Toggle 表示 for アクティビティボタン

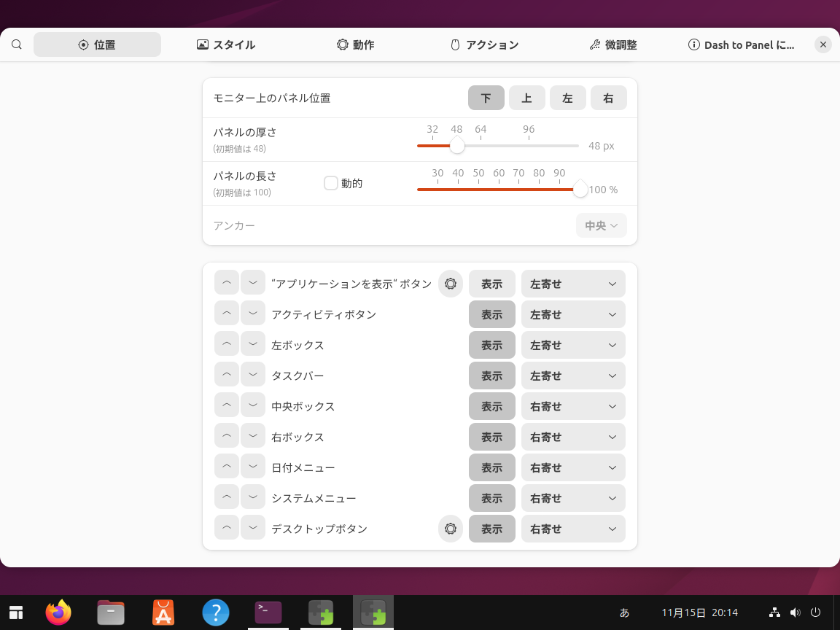[491, 314]
